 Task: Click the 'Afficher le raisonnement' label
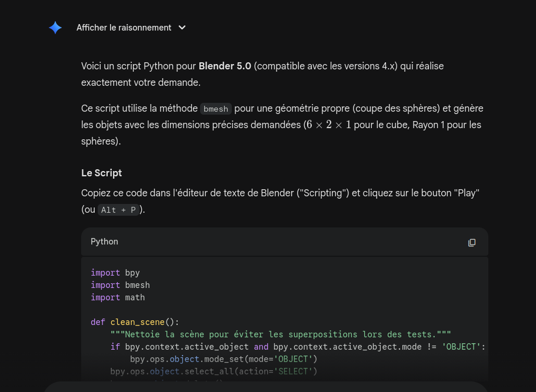tap(124, 28)
